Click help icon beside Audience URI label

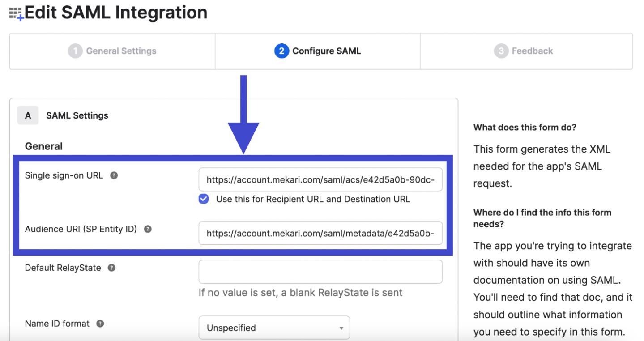148,229
